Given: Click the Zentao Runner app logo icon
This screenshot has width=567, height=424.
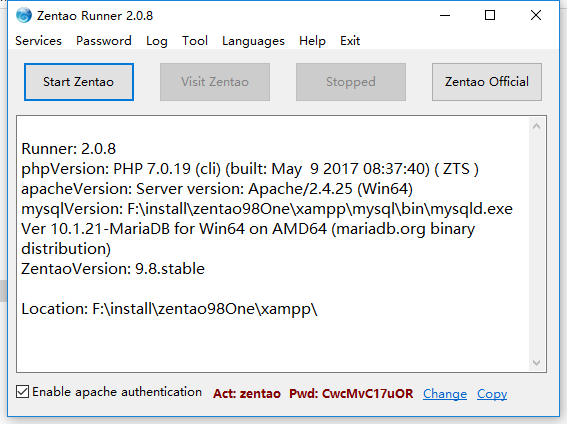Looking at the screenshot, I should (24, 16).
